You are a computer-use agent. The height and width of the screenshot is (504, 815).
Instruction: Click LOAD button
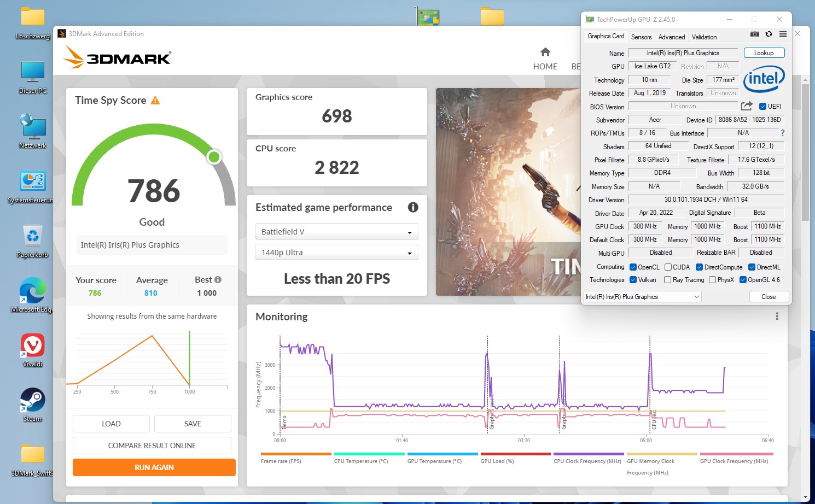(111, 424)
